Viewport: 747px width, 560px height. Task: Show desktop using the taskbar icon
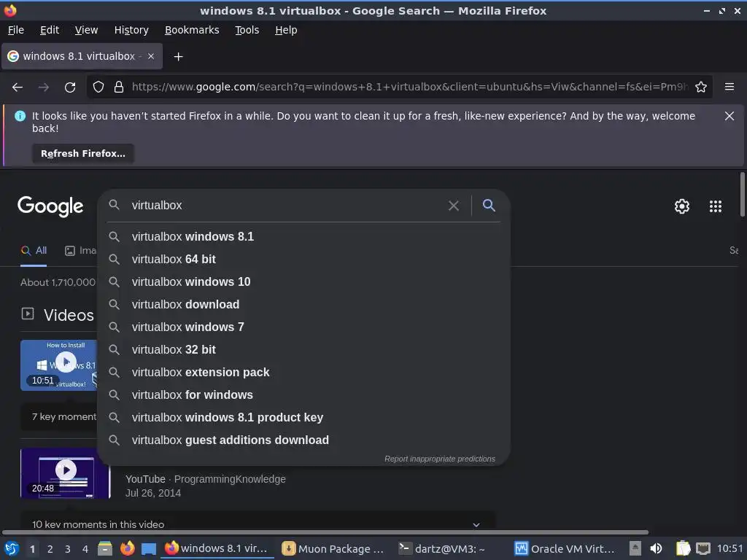[149, 549]
